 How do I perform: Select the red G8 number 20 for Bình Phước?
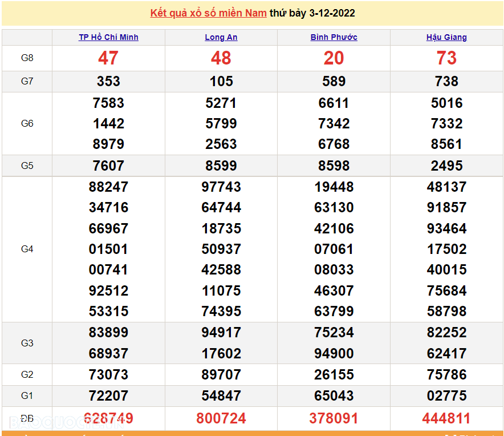click(x=334, y=58)
